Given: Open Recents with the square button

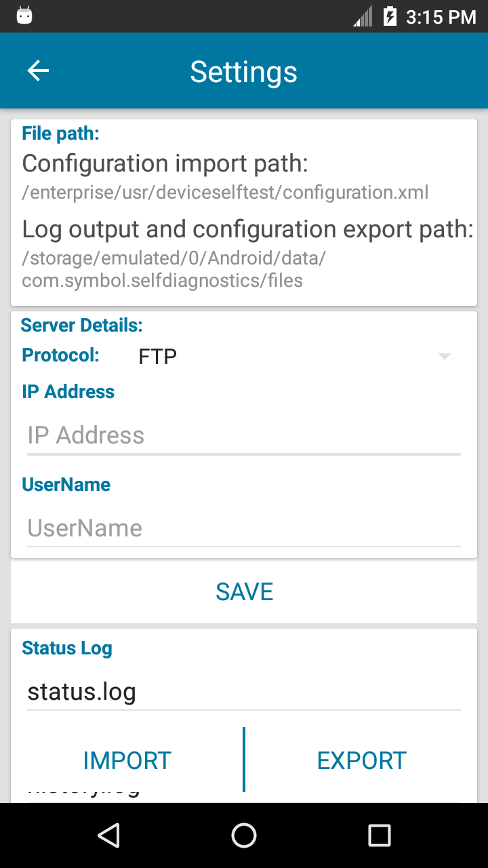Looking at the screenshot, I should click(x=379, y=835).
